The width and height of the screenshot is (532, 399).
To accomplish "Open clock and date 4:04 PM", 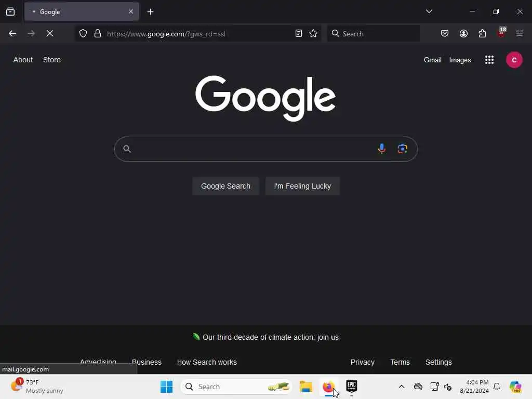I will [474, 387].
